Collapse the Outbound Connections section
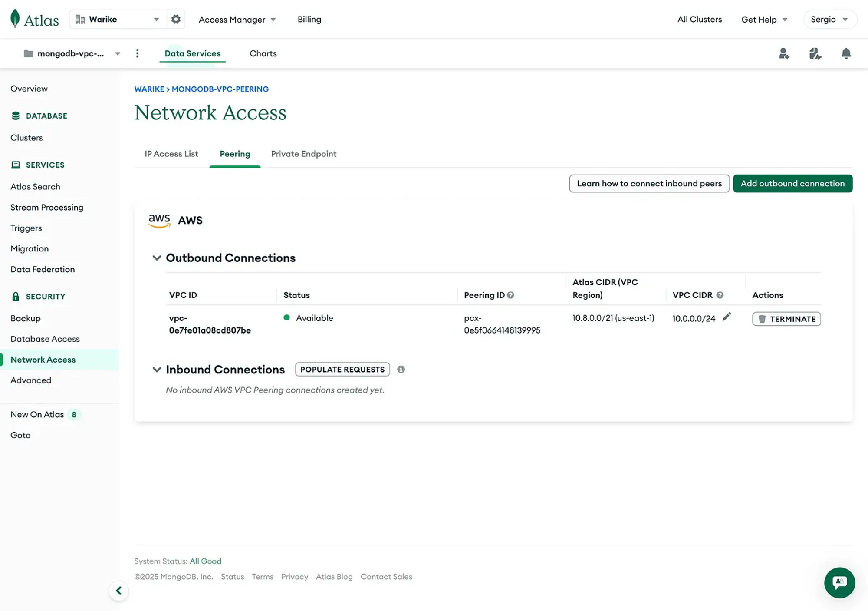Image resolution: width=868 pixels, height=611 pixels. pyautogui.click(x=157, y=258)
